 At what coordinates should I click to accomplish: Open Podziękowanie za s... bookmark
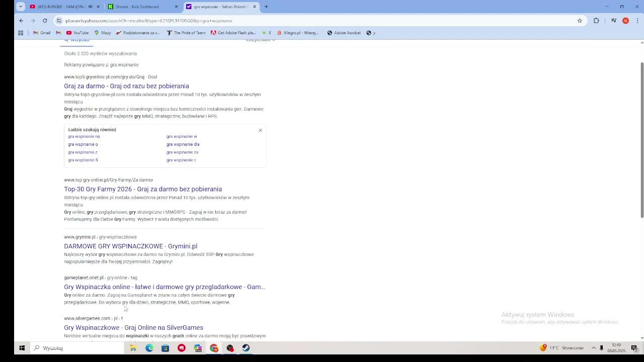pos(137,33)
